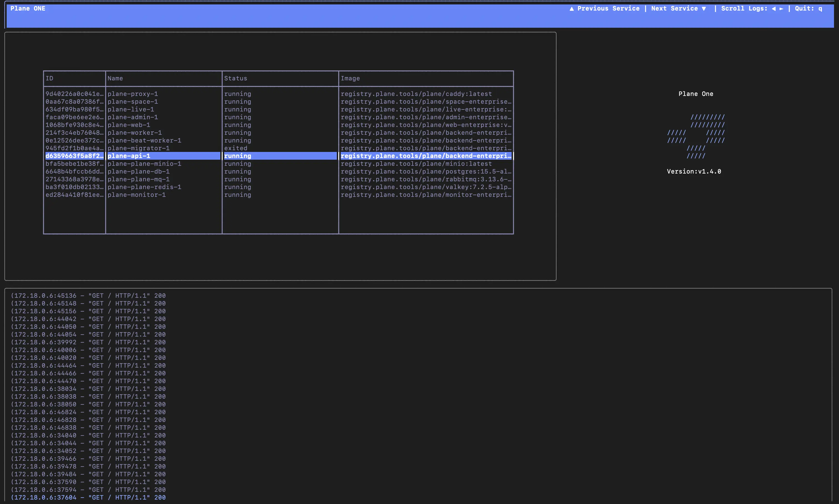839x504 pixels.
Task: Click the up arrow before Previous Service
Action: [572, 9]
